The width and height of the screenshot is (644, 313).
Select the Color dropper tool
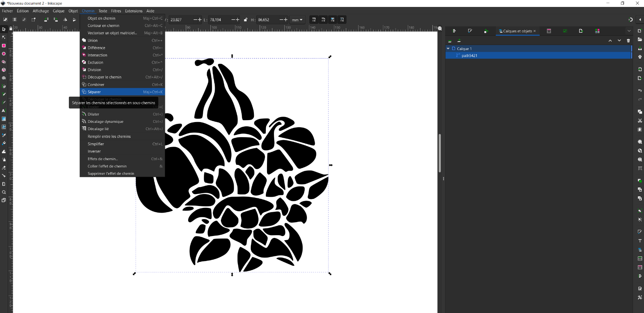click(4, 135)
